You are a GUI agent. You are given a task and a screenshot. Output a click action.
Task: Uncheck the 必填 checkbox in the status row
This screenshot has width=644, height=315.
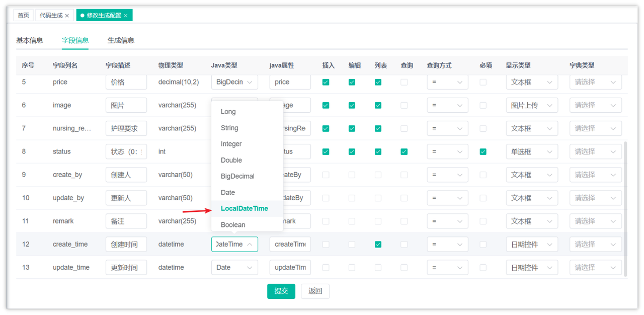[483, 151]
